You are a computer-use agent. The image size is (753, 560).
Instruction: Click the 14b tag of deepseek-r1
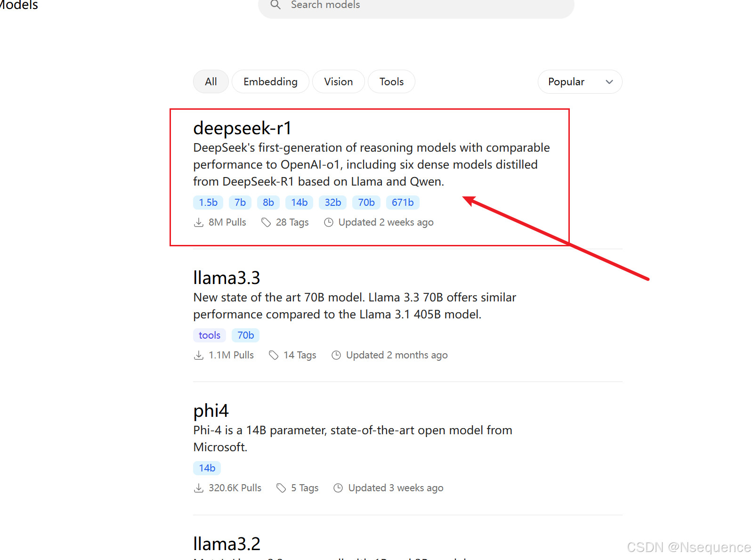click(x=299, y=203)
